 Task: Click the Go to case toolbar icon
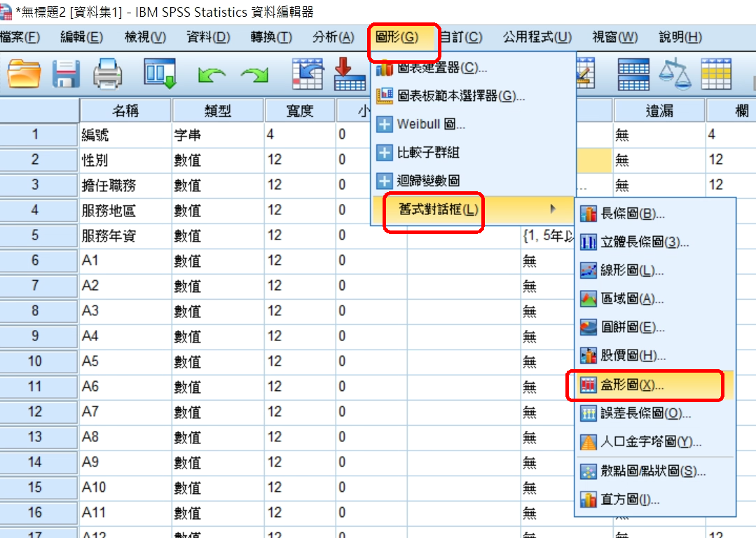pyautogui.click(x=307, y=73)
